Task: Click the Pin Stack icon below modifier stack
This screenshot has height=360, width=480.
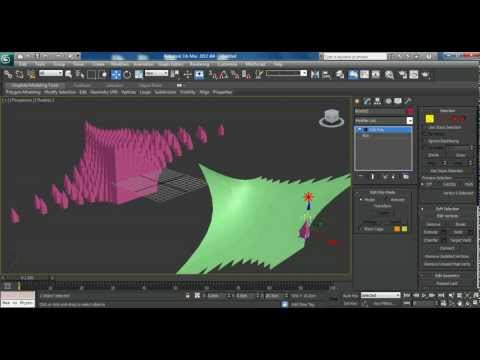Action: tap(361, 177)
